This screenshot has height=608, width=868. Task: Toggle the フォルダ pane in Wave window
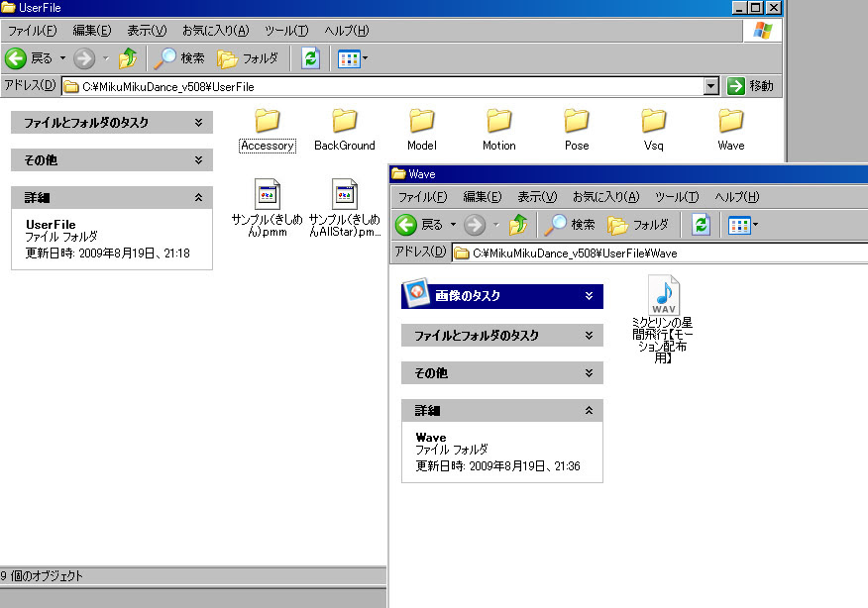coord(638,225)
